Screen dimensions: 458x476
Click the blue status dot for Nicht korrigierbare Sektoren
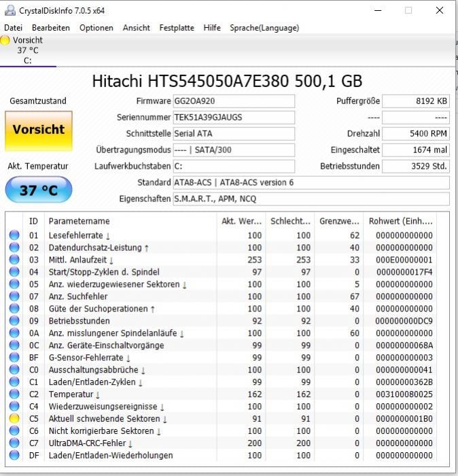click(14, 430)
